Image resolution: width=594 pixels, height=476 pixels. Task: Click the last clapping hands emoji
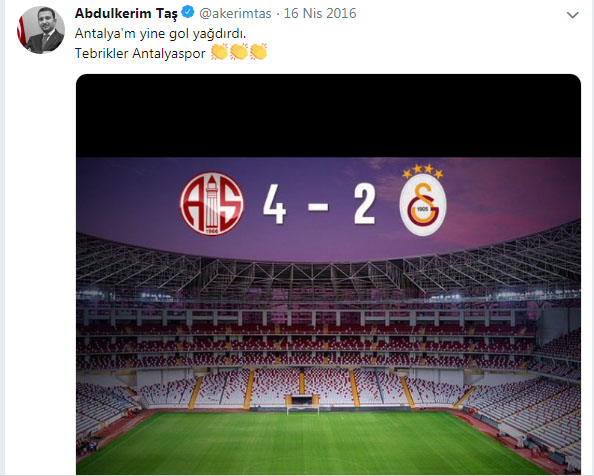259,52
